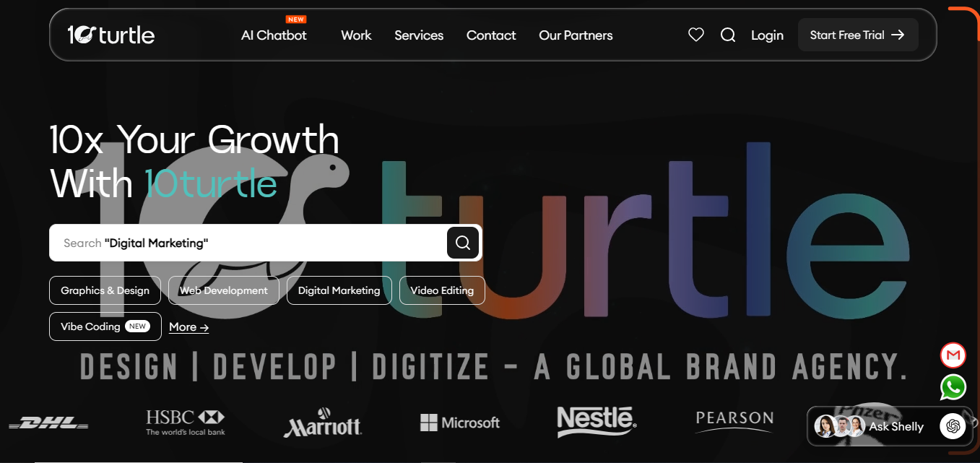Image resolution: width=980 pixels, height=463 pixels.
Task: Open the Gmail contact icon
Action: click(x=953, y=355)
